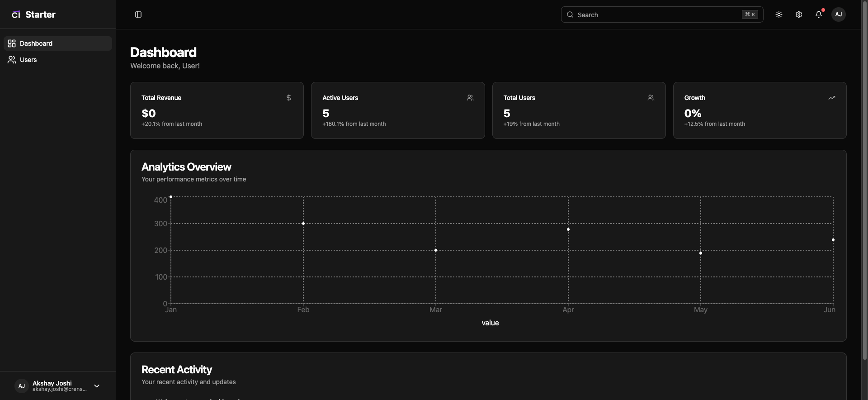Click the users icon on Active Users

click(470, 98)
